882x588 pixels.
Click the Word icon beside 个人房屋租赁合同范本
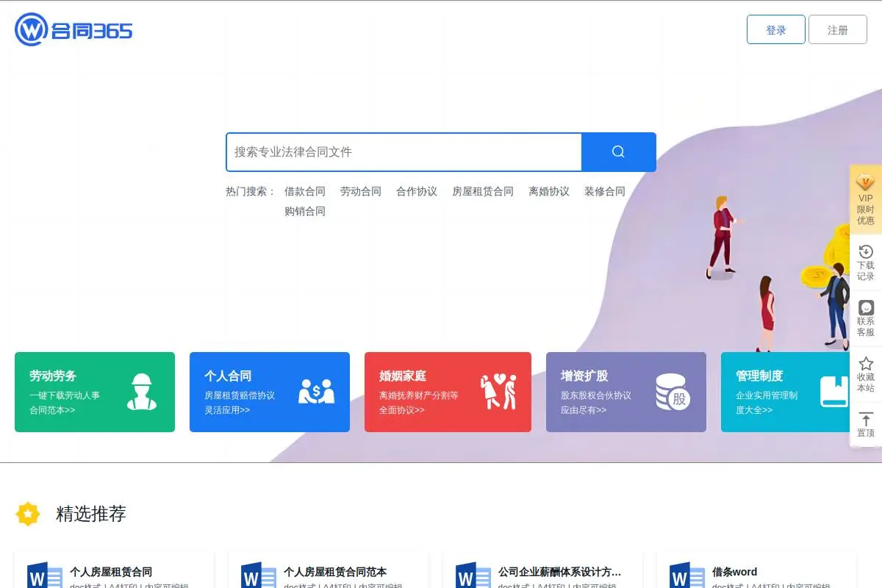point(259,576)
